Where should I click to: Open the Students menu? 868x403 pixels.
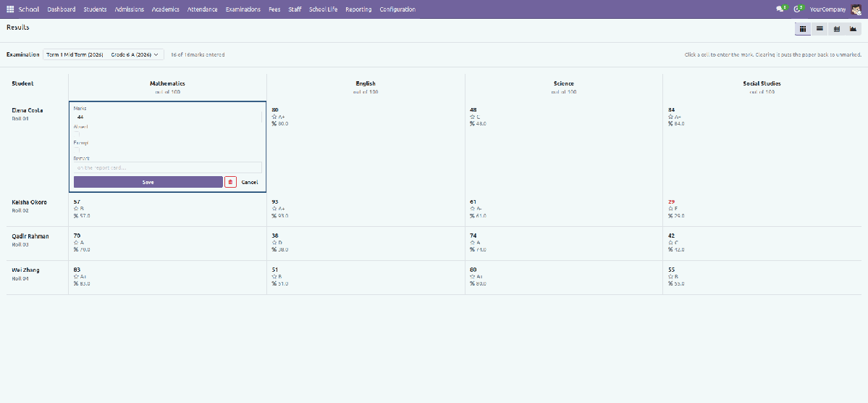[x=96, y=9]
